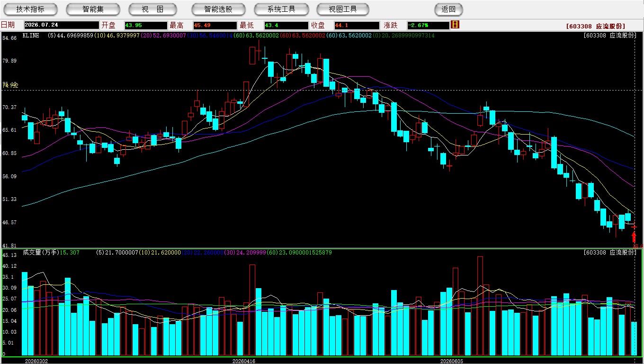
Task: Click the stock label in the volume panel corner
Action: pyautogui.click(x=610, y=253)
